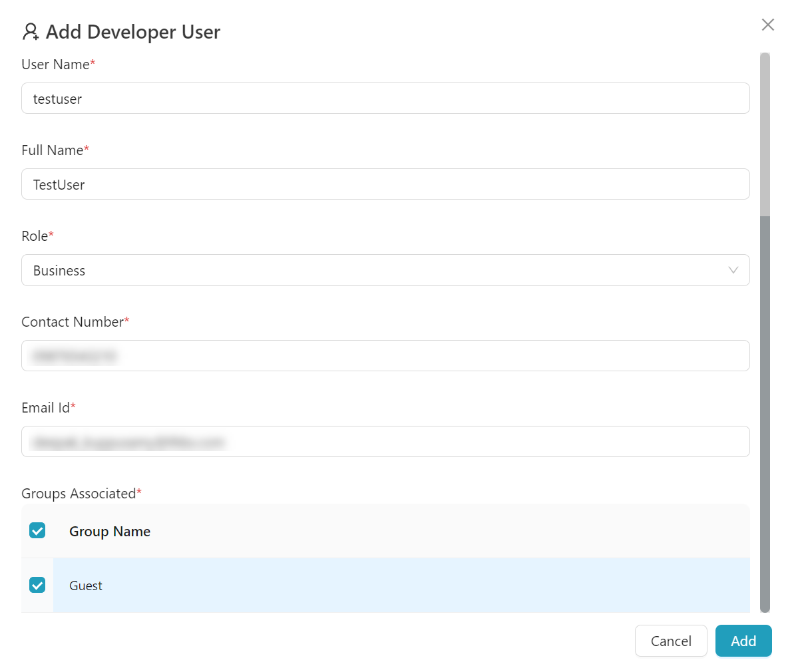Screen dimensions: 792x672
Task: Click the Email Id label text
Action: [x=45, y=408]
